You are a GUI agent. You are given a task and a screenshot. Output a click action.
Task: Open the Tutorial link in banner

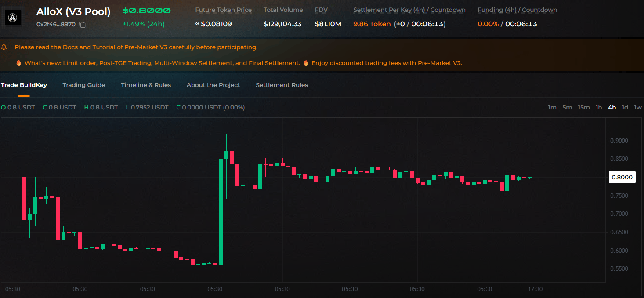click(x=104, y=47)
